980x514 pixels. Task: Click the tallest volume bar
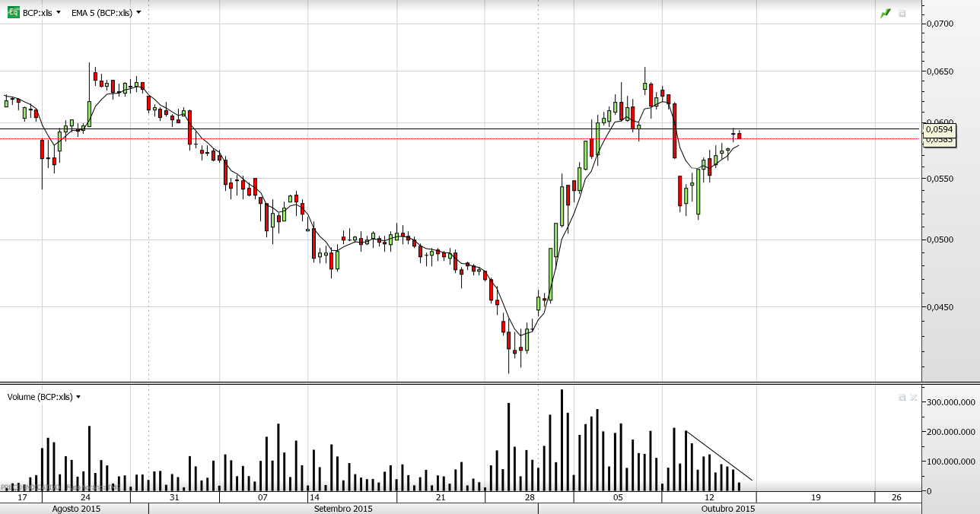coord(562,440)
